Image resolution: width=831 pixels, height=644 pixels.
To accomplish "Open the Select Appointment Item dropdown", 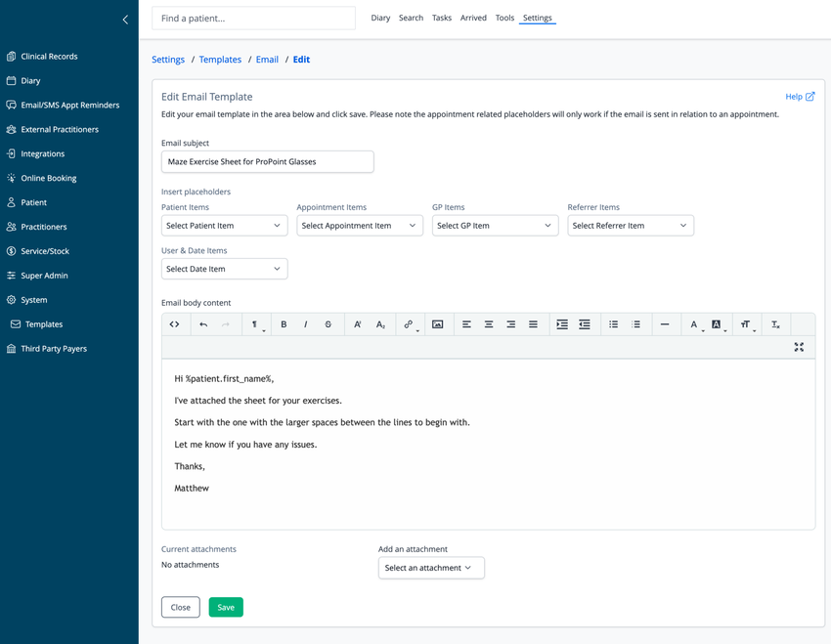I will pyautogui.click(x=360, y=226).
